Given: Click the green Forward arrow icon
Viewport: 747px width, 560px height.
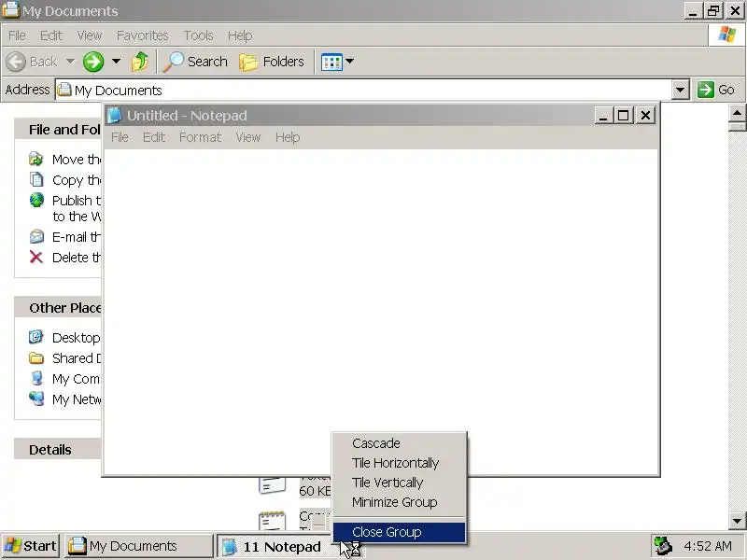Looking at the screenshot, I should click(93, 62).
